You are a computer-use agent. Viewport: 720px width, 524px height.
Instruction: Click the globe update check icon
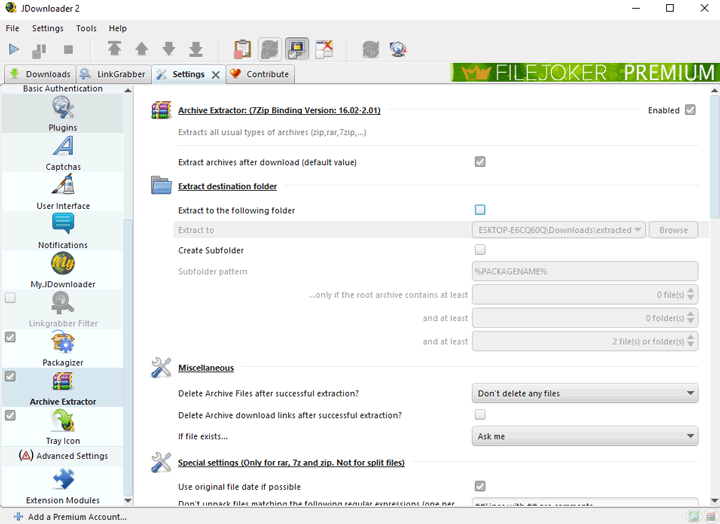click(398, 49)
